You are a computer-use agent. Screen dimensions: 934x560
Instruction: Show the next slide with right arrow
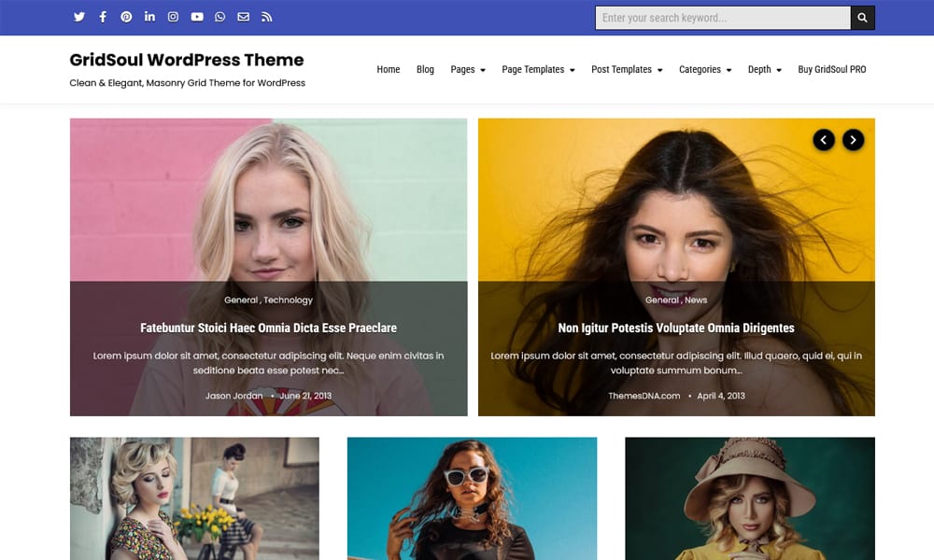(x=853, y=140)
